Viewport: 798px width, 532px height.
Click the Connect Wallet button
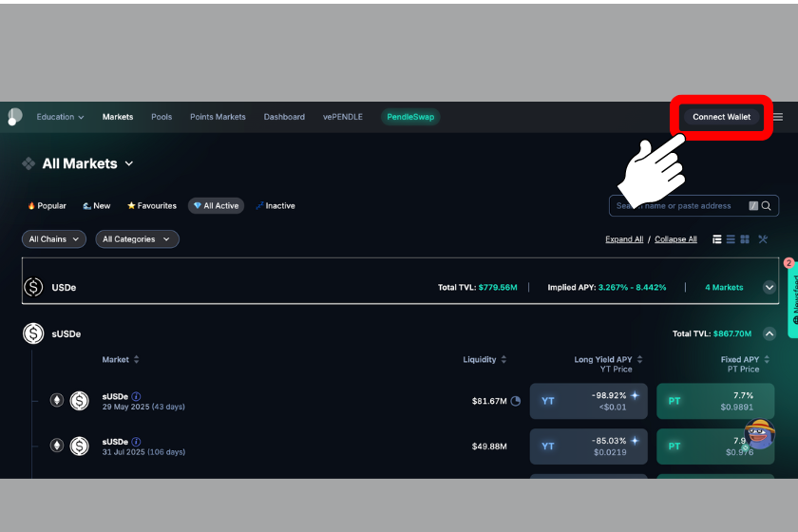pyautogui.click(x=721, y=117)
